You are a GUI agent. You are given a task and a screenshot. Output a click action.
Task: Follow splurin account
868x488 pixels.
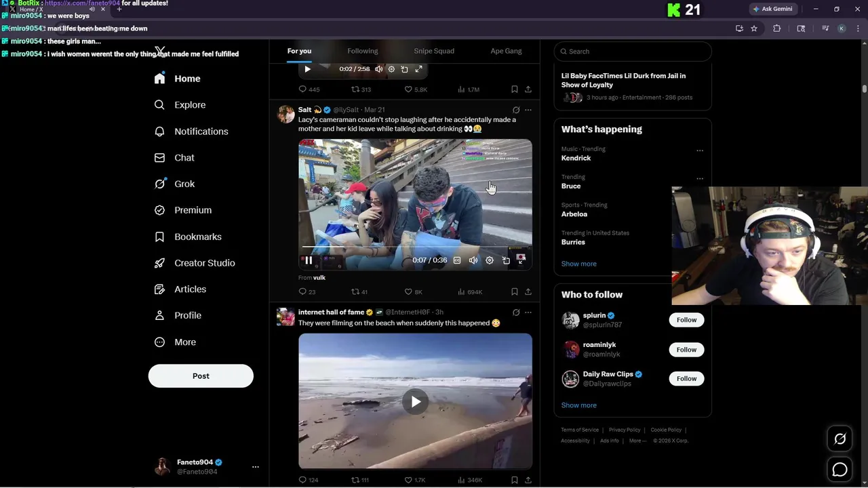tap(686, 320)
